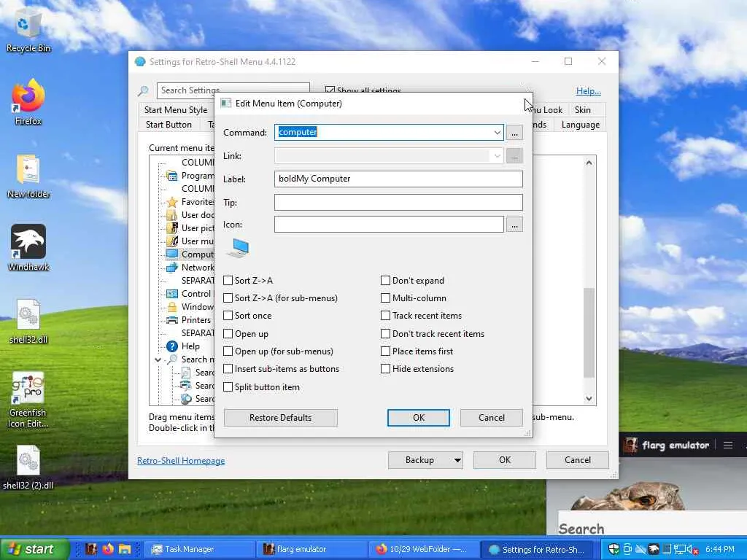Click the Tip text field

[x=398, y=203]
